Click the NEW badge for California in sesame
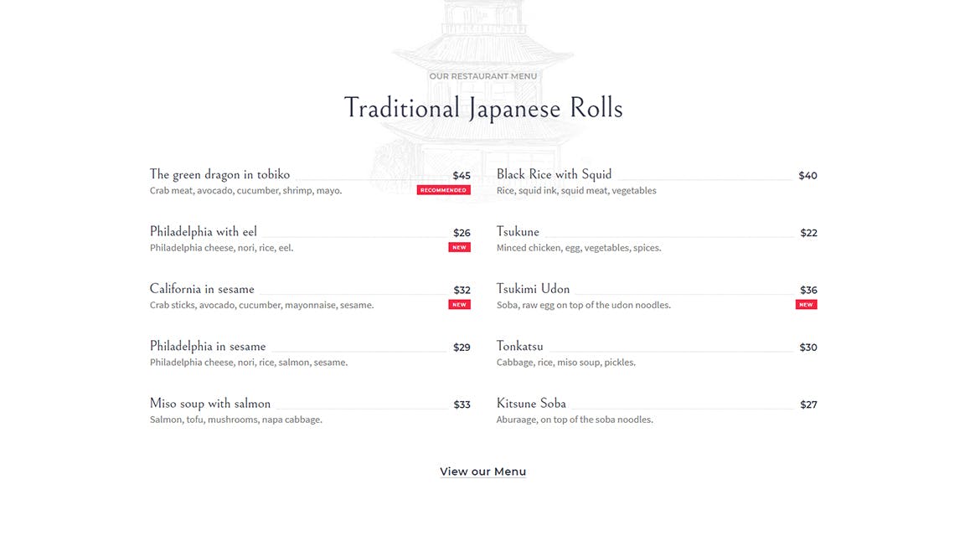The width and height of the screenshot is (980, 536). pyautogui.click(x=459, y=305)
